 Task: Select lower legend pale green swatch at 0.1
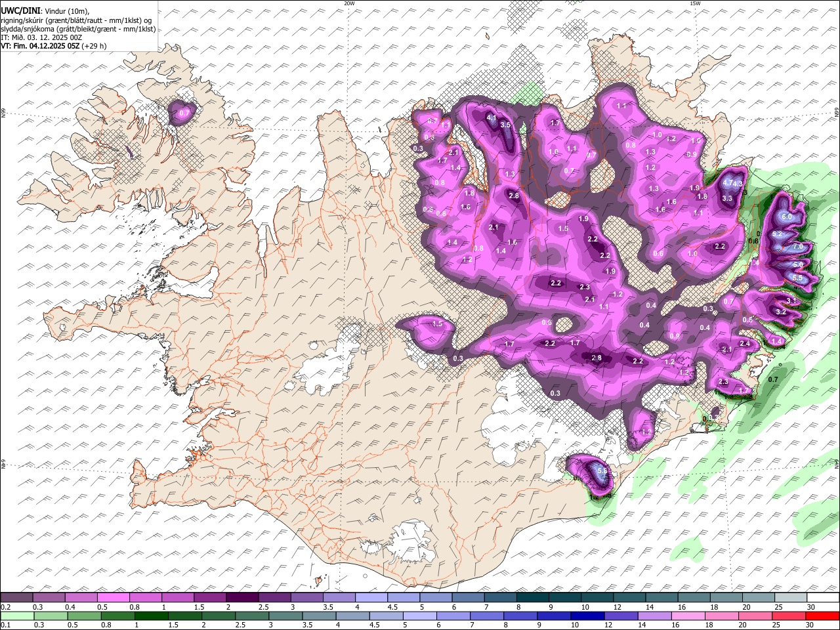17,616
